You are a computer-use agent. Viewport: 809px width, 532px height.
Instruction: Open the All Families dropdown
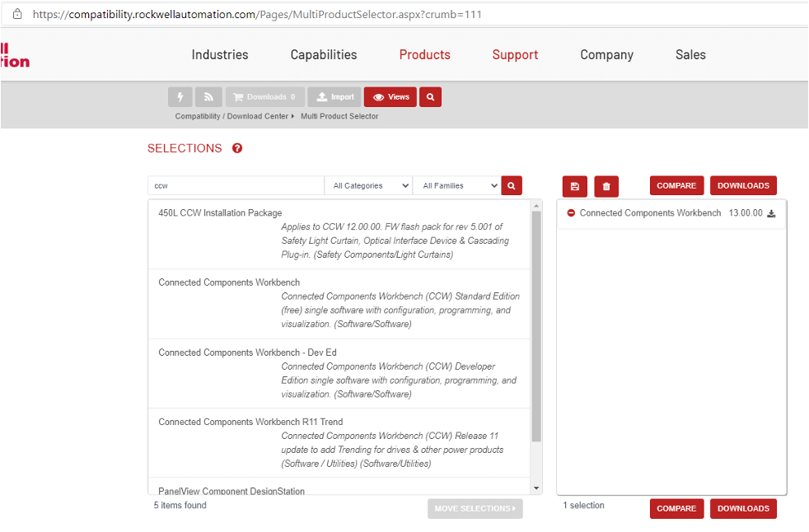(x=457, y=186)
